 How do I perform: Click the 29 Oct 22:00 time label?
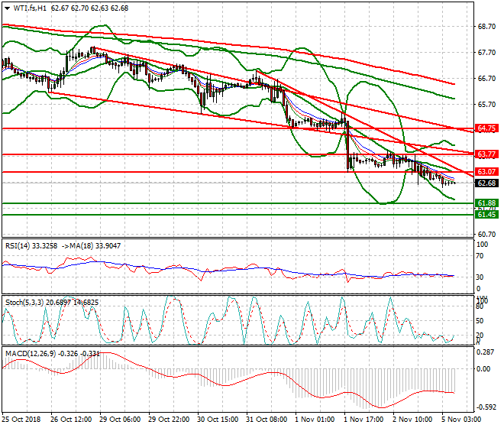(169, 420)
